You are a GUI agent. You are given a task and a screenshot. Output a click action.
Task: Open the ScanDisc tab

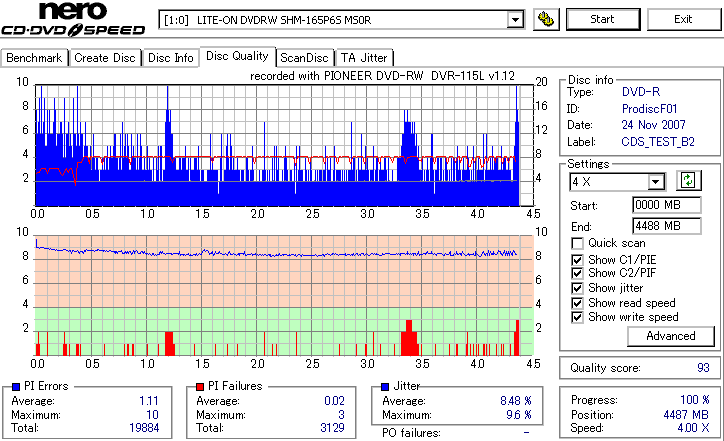304,58
